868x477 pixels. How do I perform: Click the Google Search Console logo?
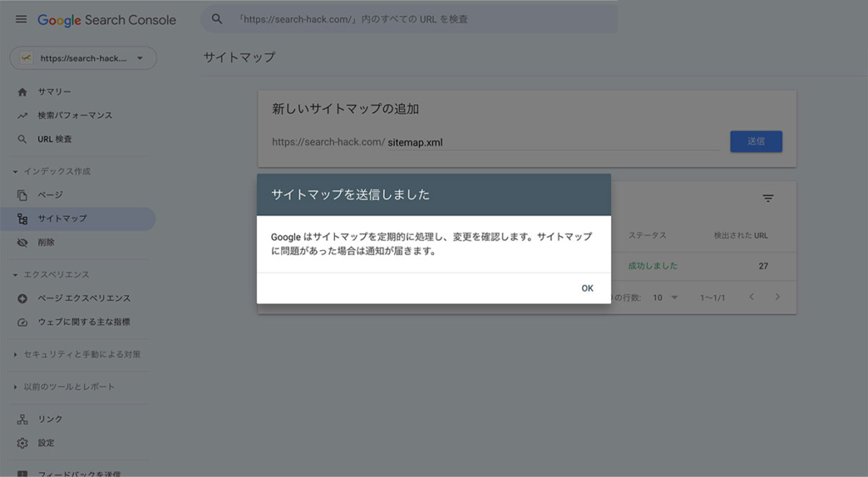point(107,20)
